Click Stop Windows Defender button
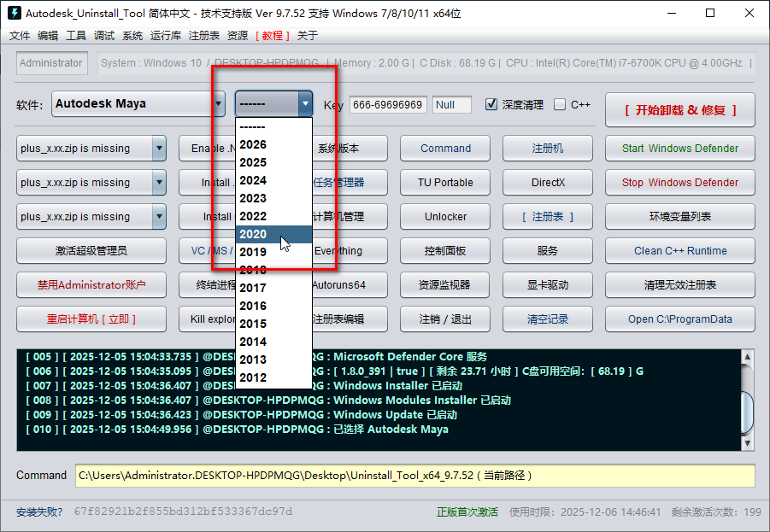This screenshot has height=532, width=770. coord(680,183)
